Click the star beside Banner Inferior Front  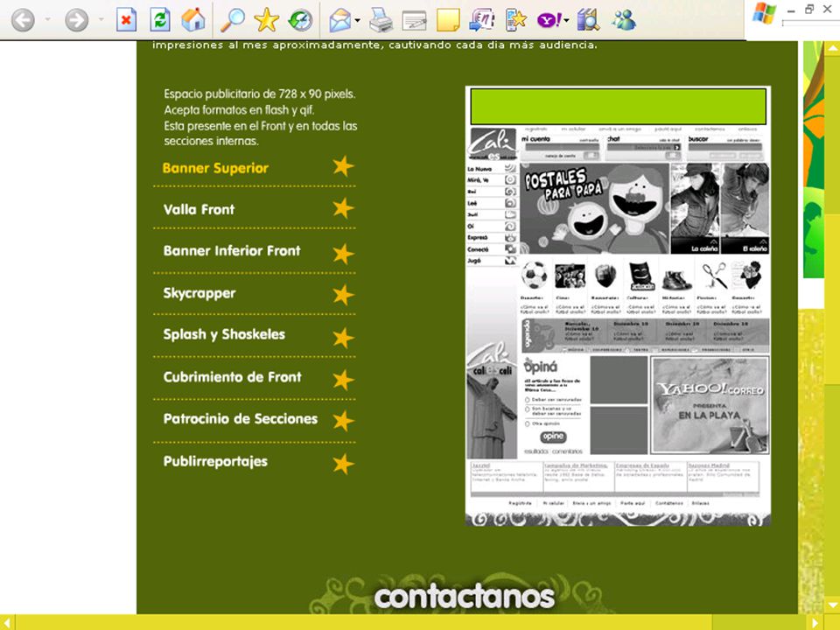click(x=343, y=254)
